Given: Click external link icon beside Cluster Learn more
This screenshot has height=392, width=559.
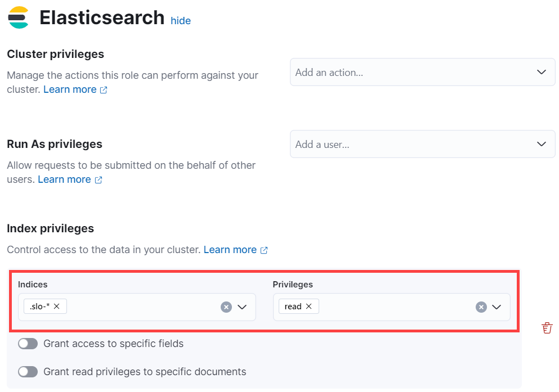Looking at the screenshot, I should click(104, 90).
